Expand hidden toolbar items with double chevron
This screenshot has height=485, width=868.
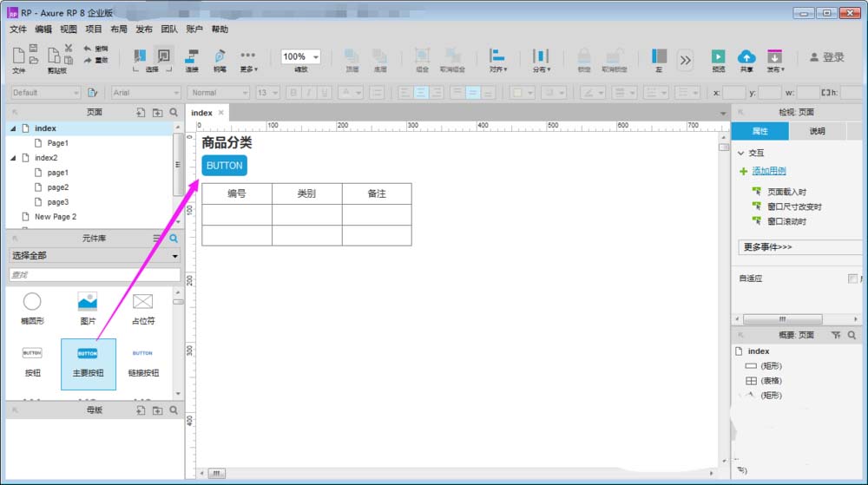(x=686, y=60)
